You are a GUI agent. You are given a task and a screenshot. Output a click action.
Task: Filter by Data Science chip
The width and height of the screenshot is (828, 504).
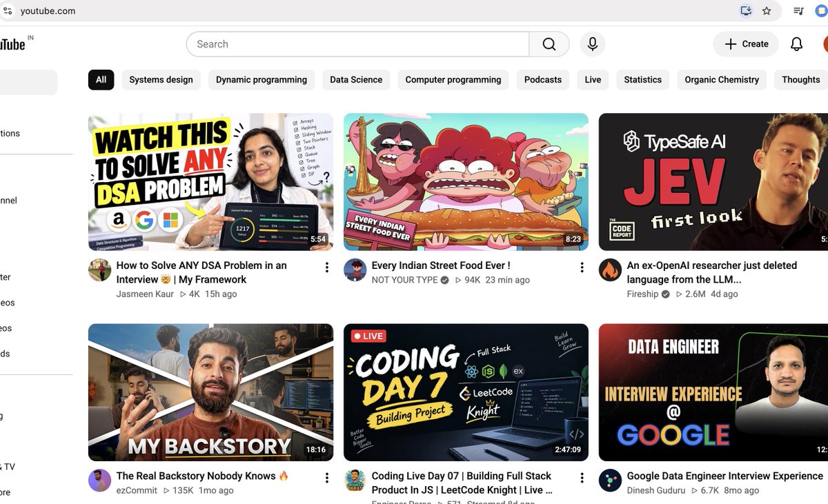point(356,80)
